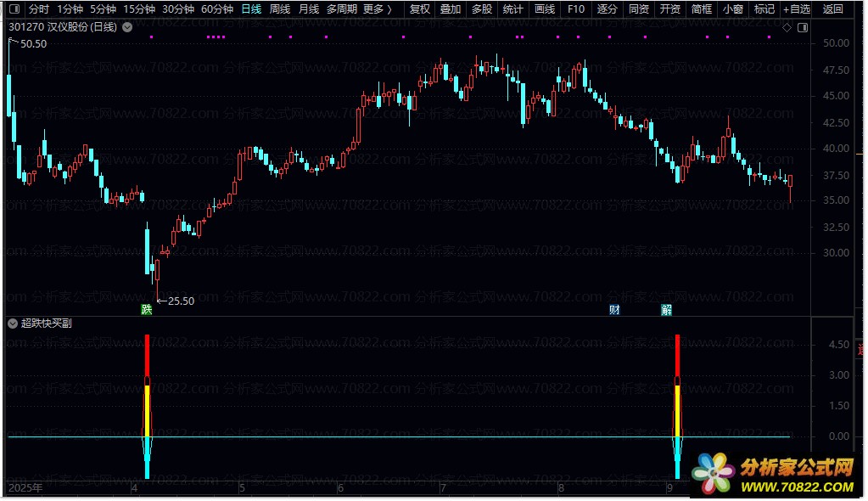Expand the 汉仪股份 stock title dropdown

pyautogui.click(x=127, y=27)
